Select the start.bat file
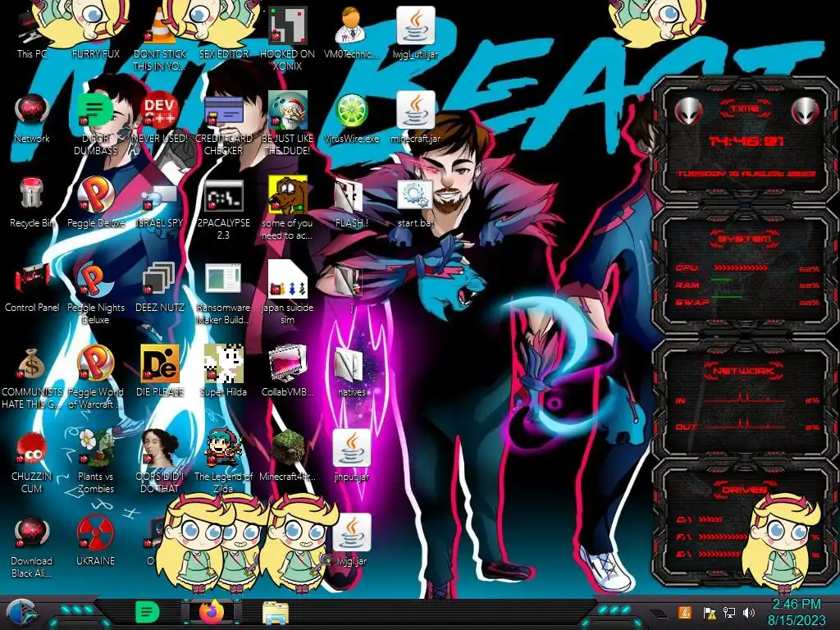This screenshot has width=840, height=630. 415,203
